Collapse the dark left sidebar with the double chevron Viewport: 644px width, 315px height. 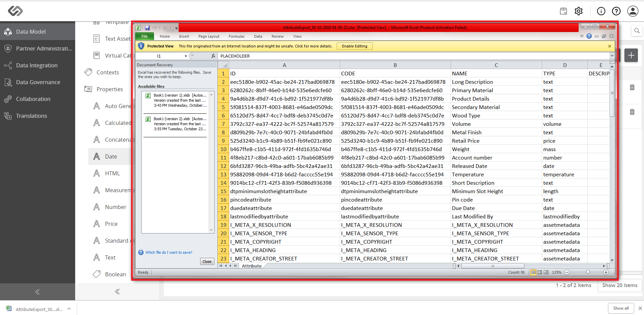pos(37,292)
